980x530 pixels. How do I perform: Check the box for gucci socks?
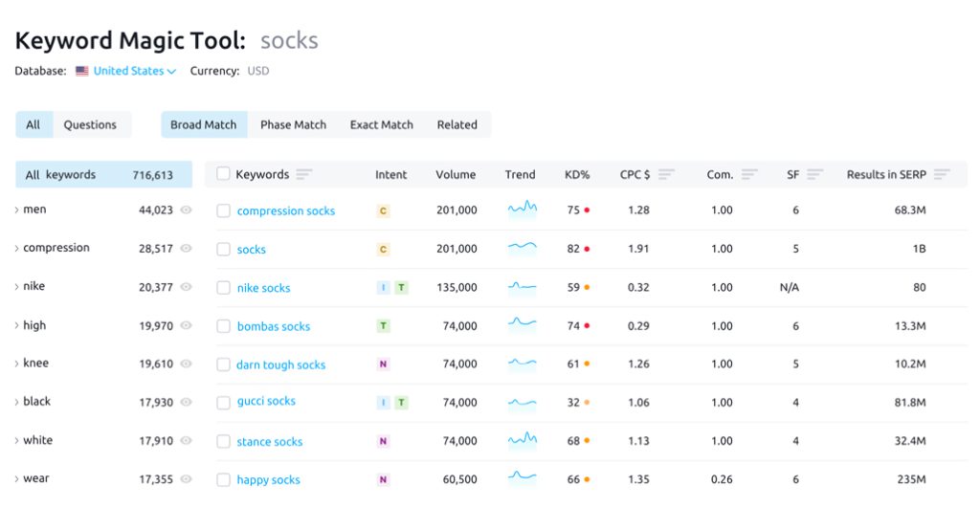click(223, 403)
